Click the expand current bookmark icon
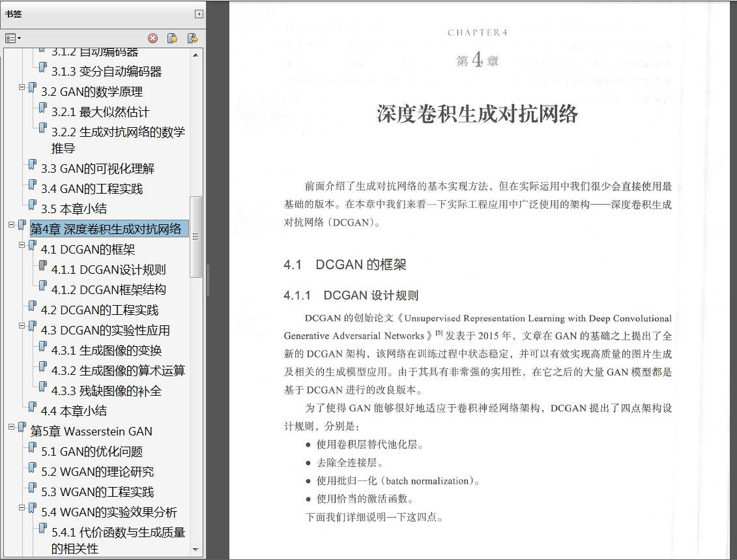The height and width of the screenshot is (560, 737). point(192,38)
